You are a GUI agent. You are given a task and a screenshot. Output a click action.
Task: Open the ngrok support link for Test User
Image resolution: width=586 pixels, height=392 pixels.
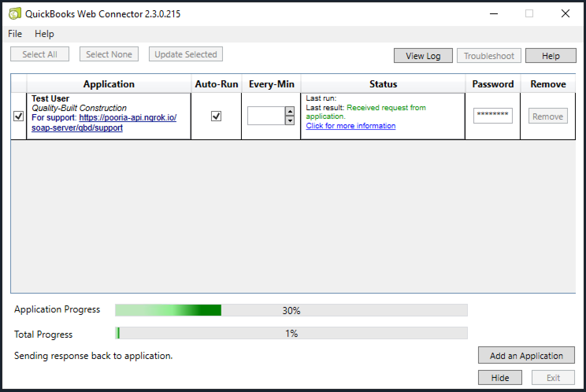pos(127,117)
